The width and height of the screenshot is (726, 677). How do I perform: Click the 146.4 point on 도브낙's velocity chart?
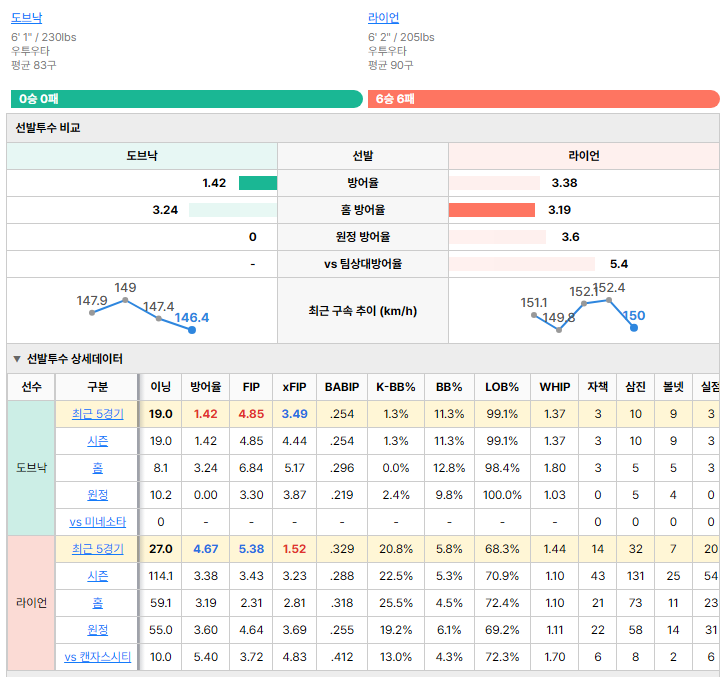tap(192, 330)
